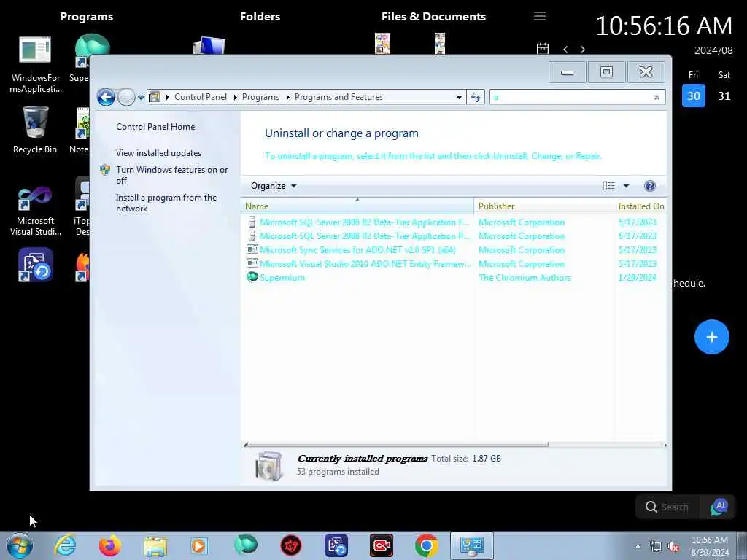
Task: Refresh the Programs and Features list
Action: click(476, 97)
